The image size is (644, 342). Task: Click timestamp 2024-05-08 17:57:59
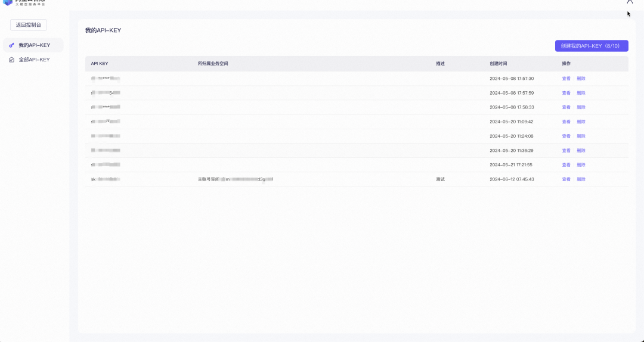click(x=512, y=93)
